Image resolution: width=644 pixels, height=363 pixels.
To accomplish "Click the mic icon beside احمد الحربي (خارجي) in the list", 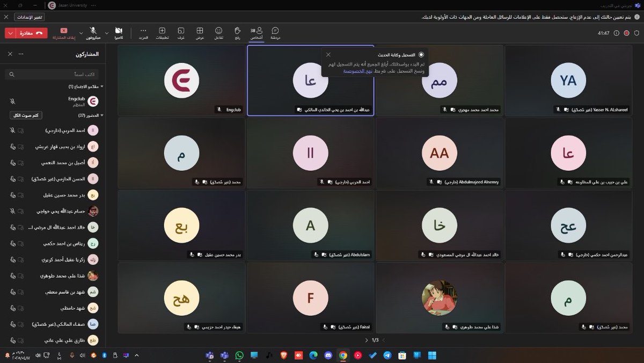I will (x=12, y=130).
